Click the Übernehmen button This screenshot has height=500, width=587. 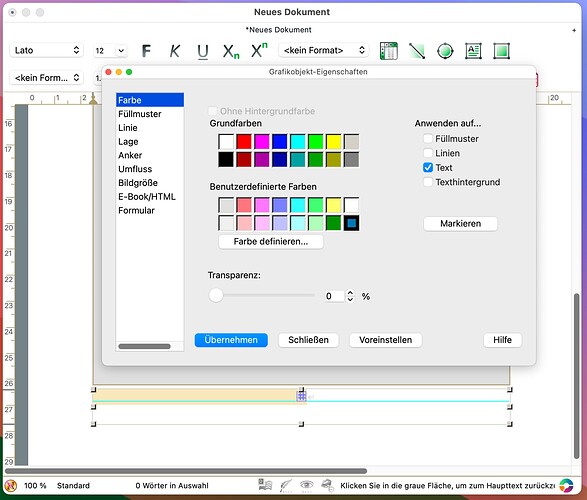231,340
